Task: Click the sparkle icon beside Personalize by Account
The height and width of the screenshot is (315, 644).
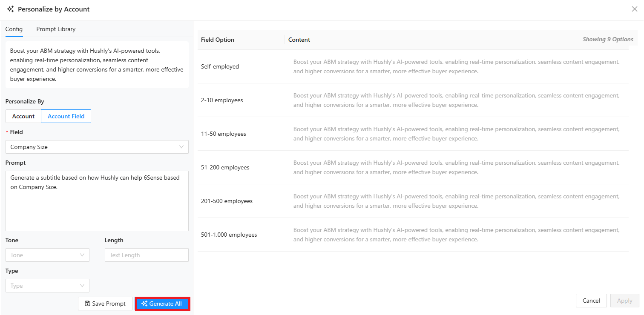Action: [x=10, y=9]
